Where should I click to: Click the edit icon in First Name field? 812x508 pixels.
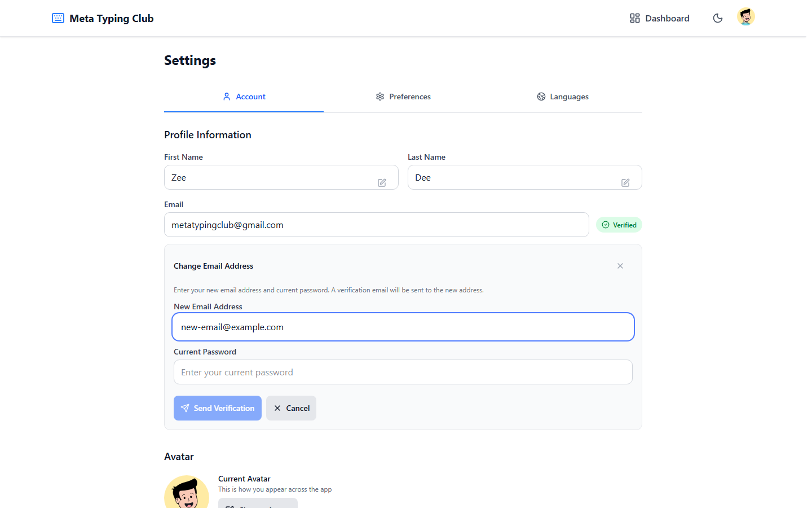tap(382, 182)
